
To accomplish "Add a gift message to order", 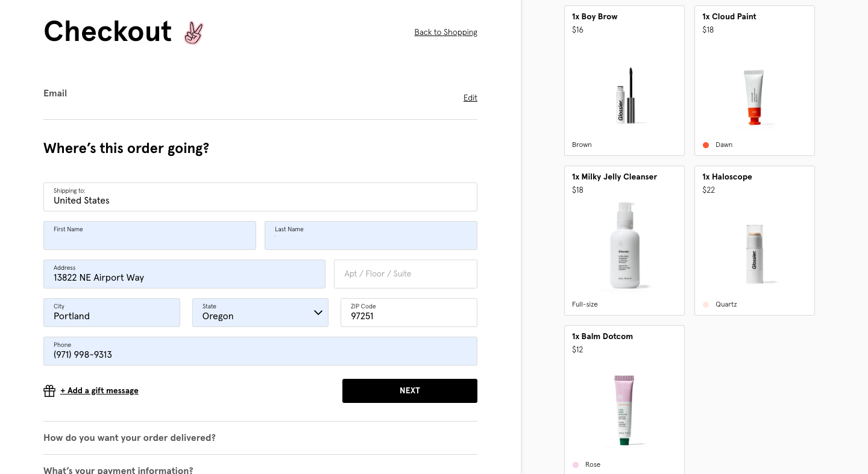I will coord(99,391).
